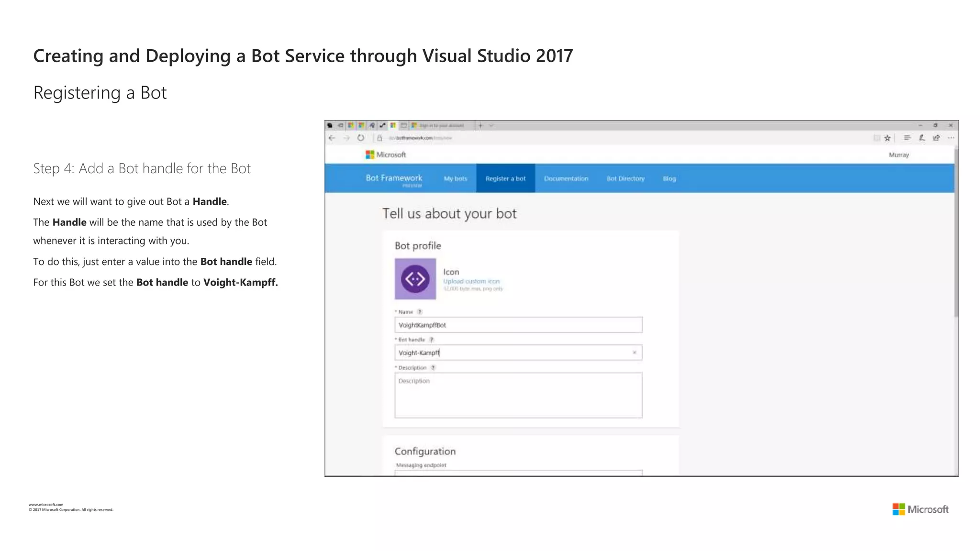
Task: Add page to favorites with the star icon
Action: tap(888, 138)
